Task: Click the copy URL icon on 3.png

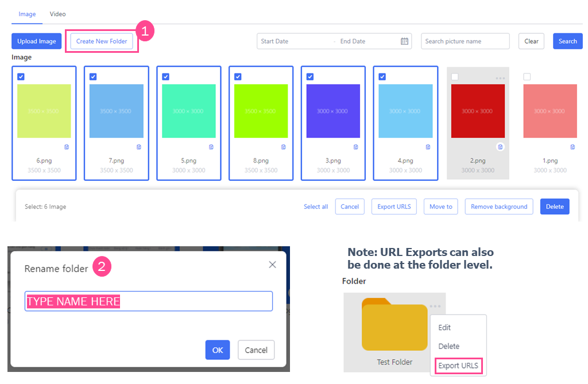Action: point(355,147)
